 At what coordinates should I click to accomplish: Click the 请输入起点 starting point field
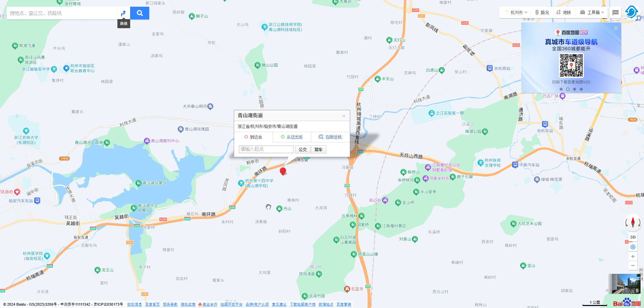(x=266, y=149)
